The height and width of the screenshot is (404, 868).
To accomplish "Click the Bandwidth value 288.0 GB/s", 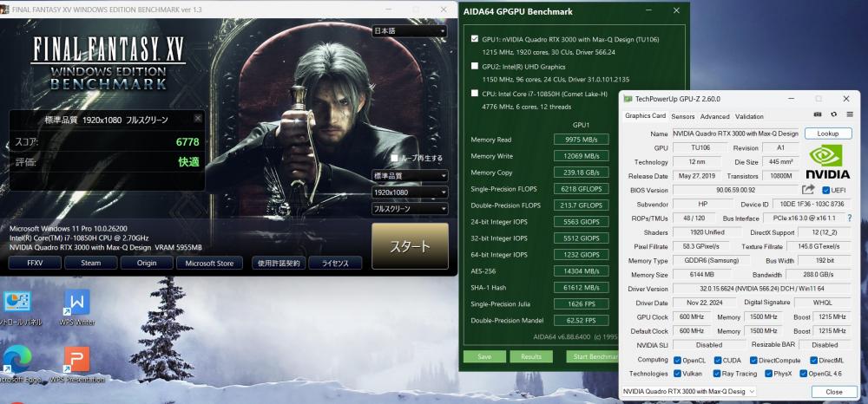I will click(x=819, y=275).
